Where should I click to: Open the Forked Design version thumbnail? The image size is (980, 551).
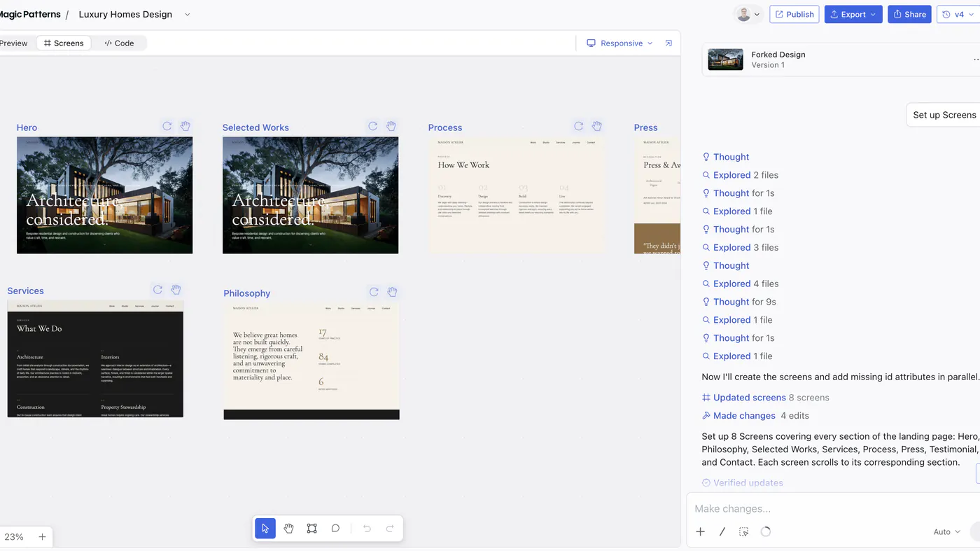click(725, 60)
